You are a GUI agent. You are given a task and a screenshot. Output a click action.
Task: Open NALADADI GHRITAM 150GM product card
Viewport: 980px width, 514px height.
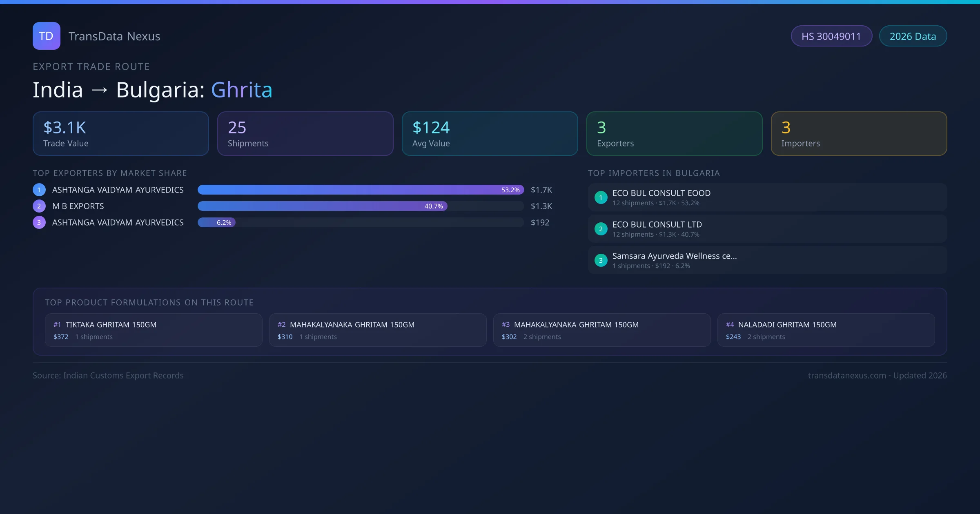826,330
